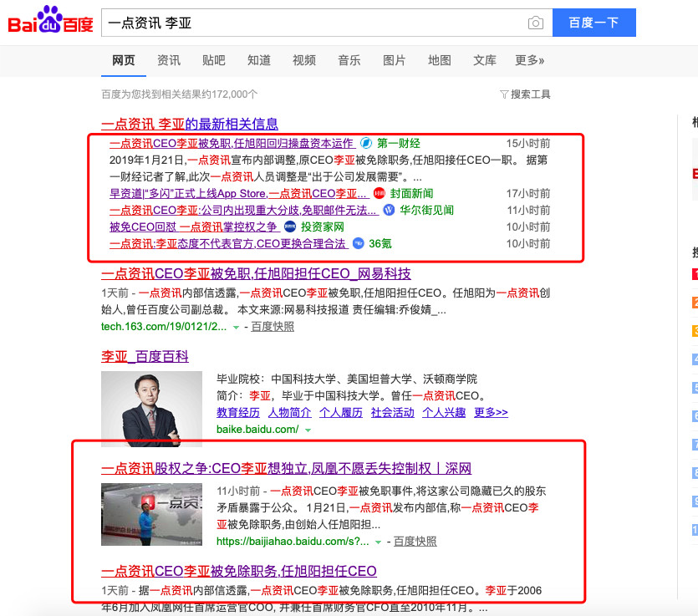Select the 网页 tab
This screenshot has width=698, height=616.
(x=124, y=60)
